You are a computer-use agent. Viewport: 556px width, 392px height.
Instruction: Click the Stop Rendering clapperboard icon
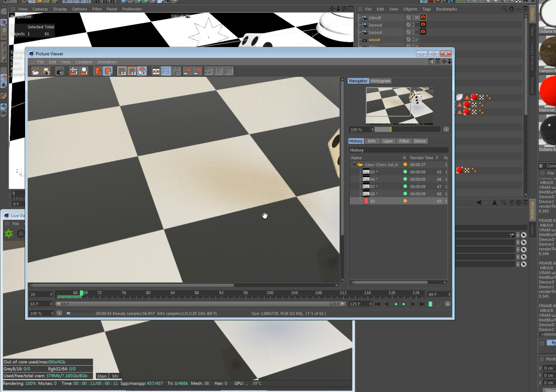tap(60, 71)
